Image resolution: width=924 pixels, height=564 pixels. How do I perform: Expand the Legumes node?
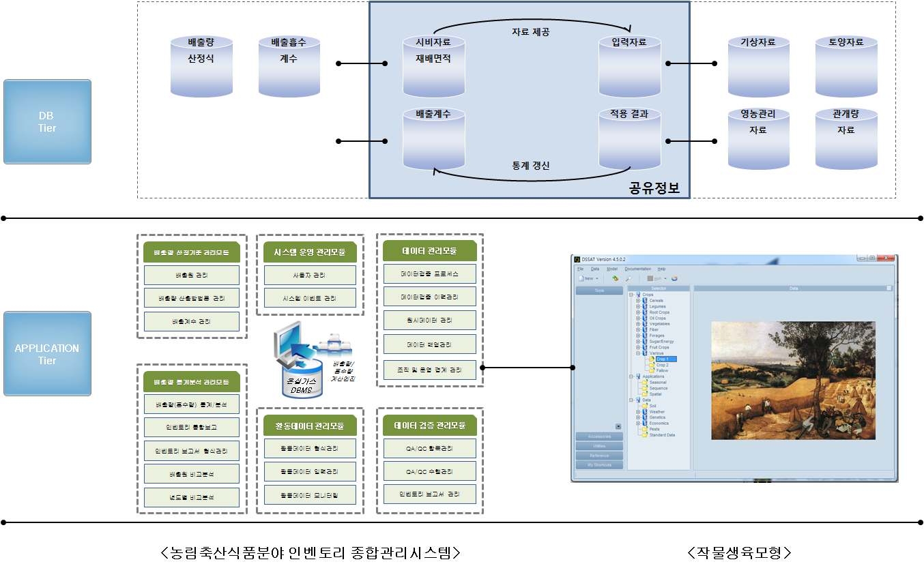point(638,306)
